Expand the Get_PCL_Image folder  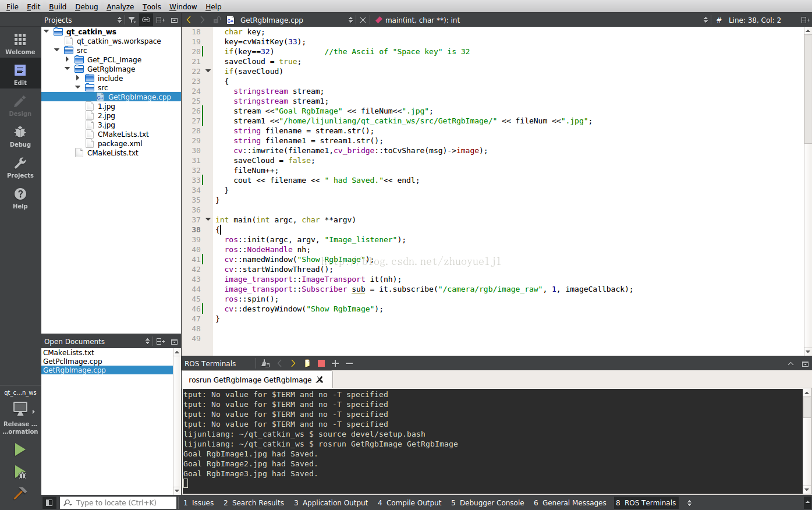point(67,59)
